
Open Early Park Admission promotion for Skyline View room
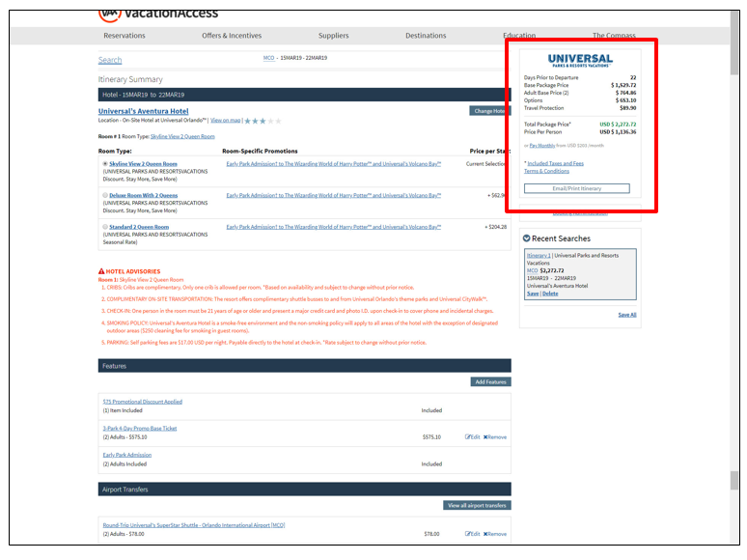334,163
